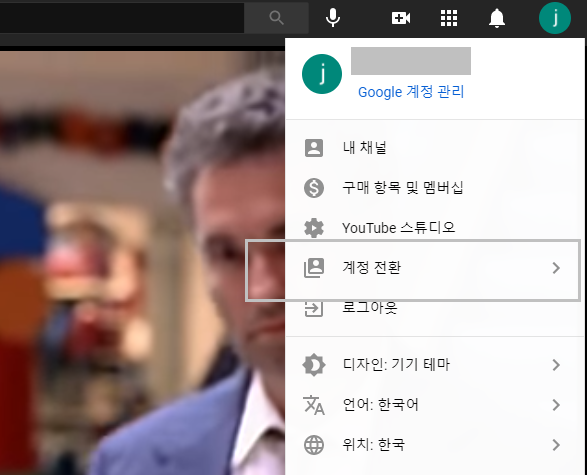Select the YouTube 스튜디오 menu item

pos(435,228)
